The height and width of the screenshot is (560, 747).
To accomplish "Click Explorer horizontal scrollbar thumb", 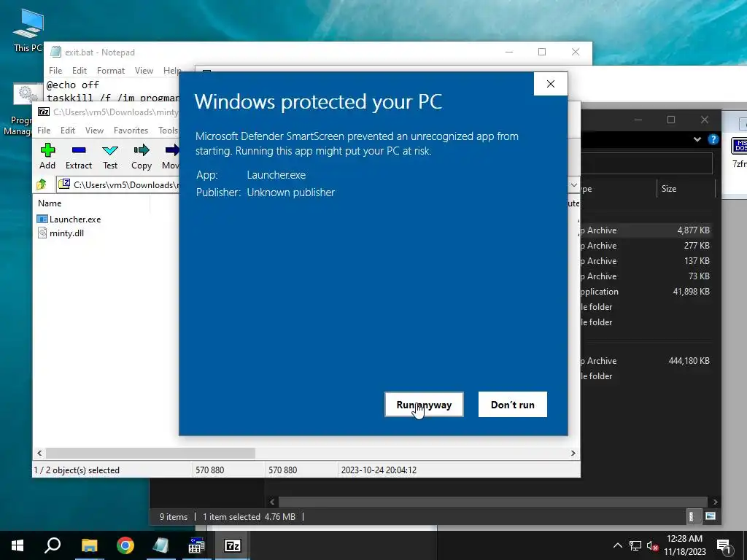I will (x=492, y=502).
